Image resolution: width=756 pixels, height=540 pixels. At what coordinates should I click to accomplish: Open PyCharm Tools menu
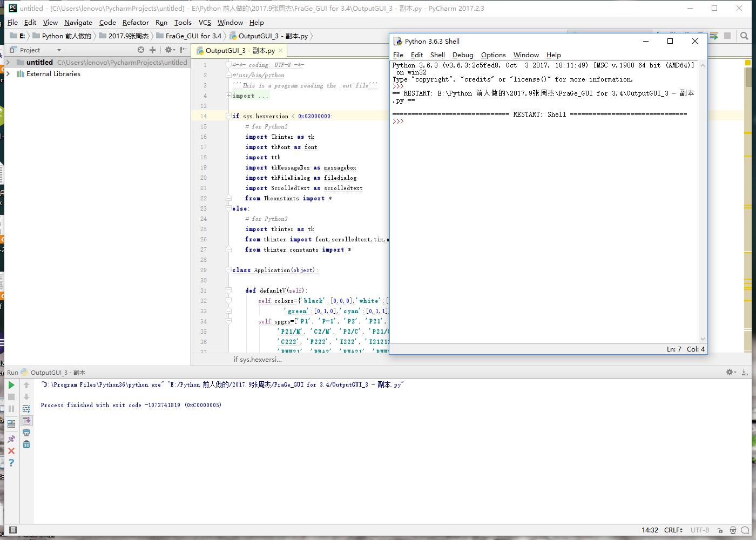(x=183, y=22)
